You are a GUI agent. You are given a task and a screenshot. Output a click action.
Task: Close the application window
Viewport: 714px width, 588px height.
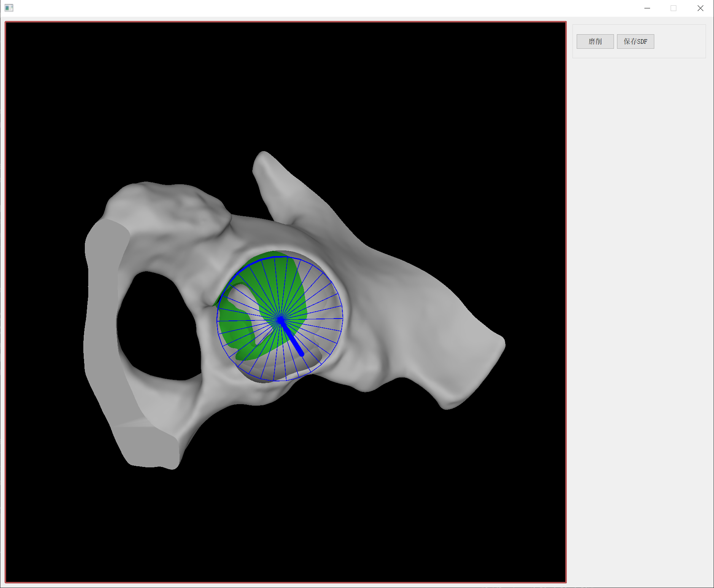click(700, 8)
